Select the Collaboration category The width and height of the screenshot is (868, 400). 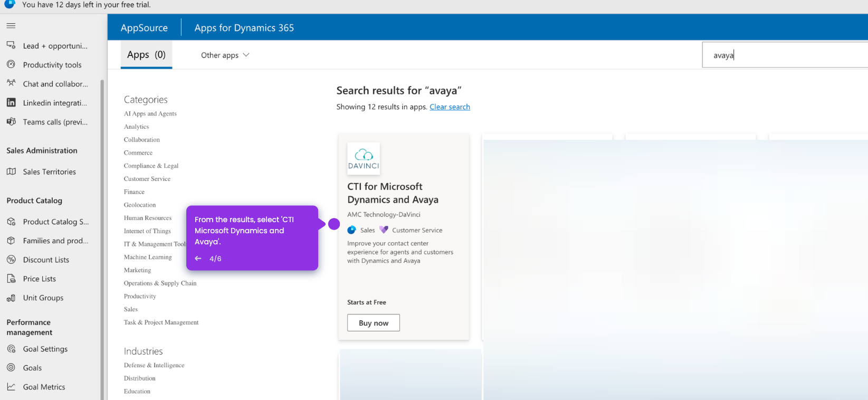142,140
